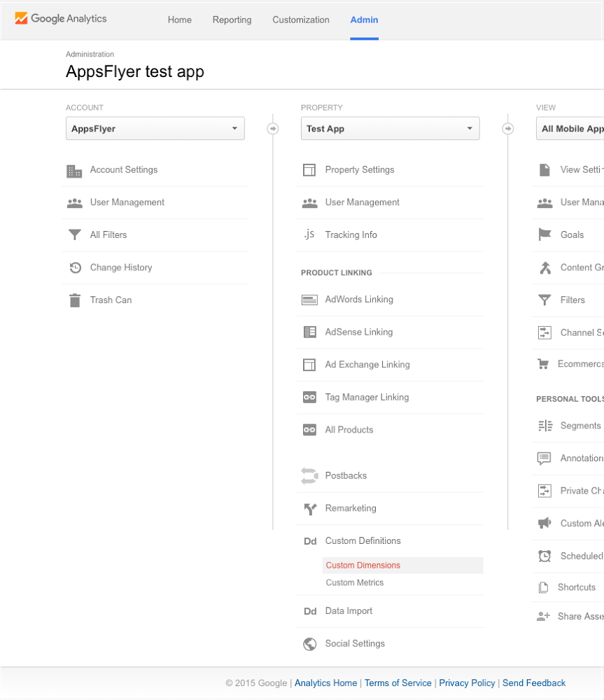The height and width of the screenshot is (700, 604).
Task: Click the view User Management people icon
Action: tap(545, 203)
